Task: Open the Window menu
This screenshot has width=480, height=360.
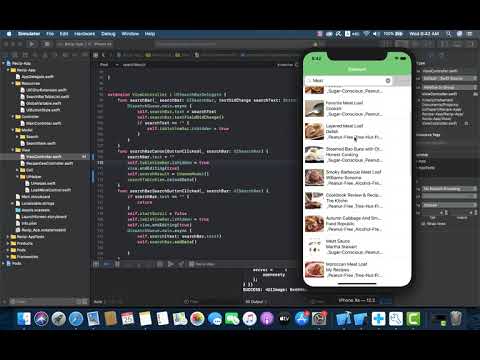Action: 130,34
